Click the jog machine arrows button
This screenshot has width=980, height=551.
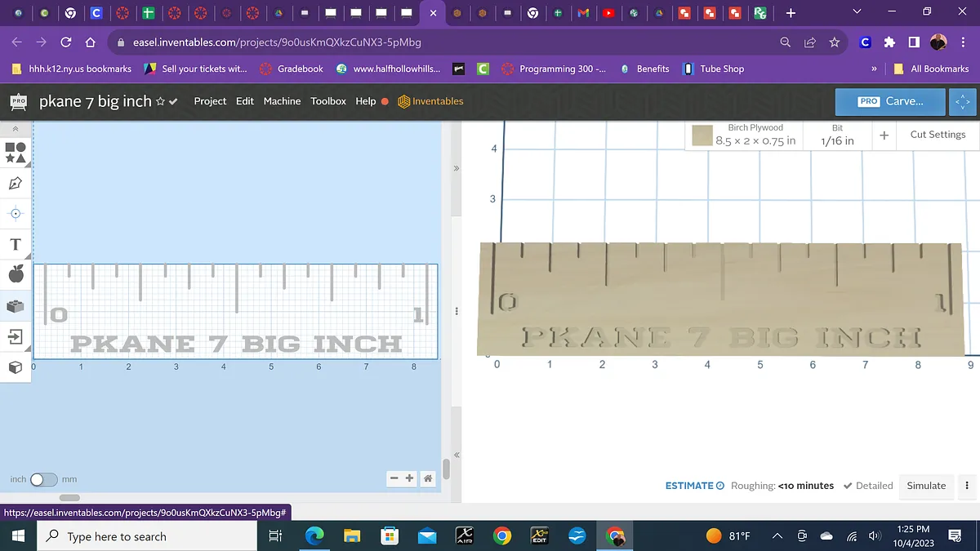pyautogui.click(x=964, y=101)
